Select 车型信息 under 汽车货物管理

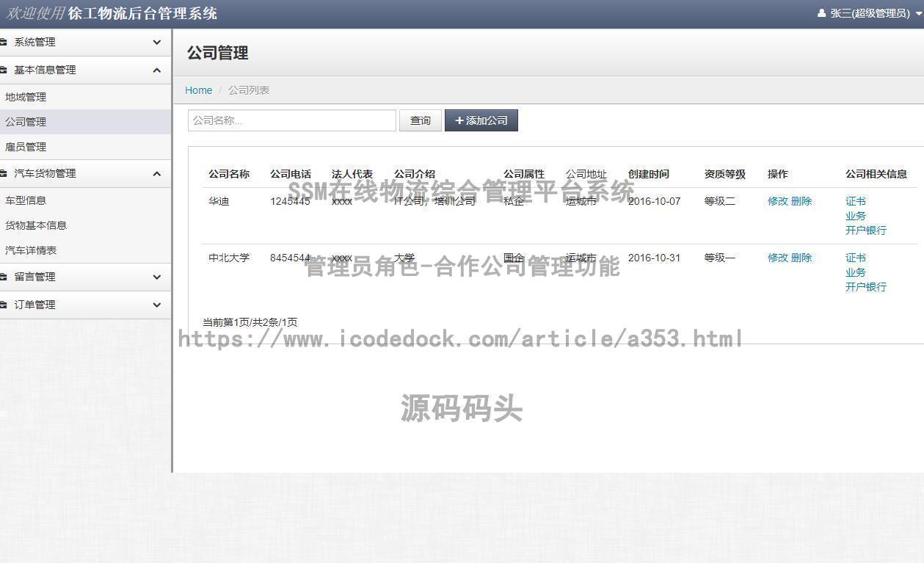click(x=26, y=200)
